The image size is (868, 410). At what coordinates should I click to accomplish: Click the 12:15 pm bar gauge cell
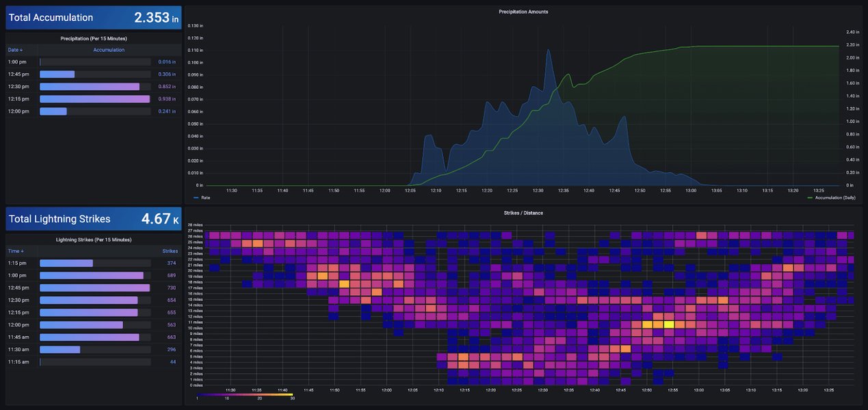94,98
